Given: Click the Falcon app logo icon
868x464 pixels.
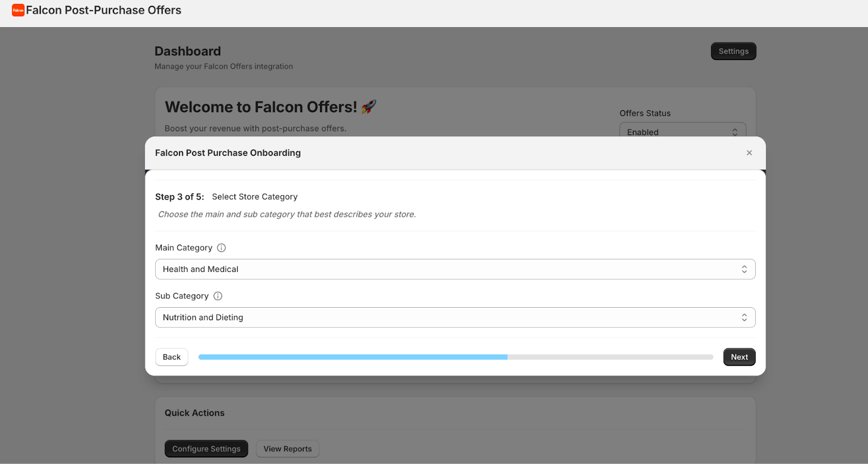Looking at the screenshot, I should [x=18, y=10].
